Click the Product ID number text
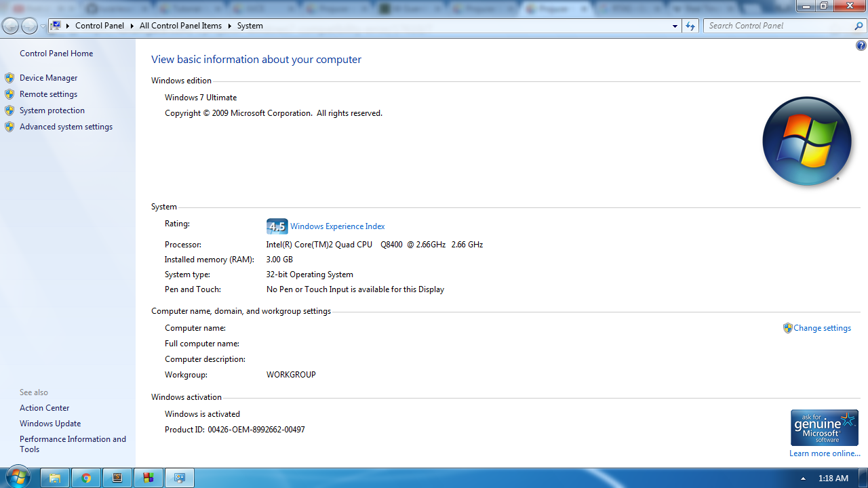 [x=256, y=430]
